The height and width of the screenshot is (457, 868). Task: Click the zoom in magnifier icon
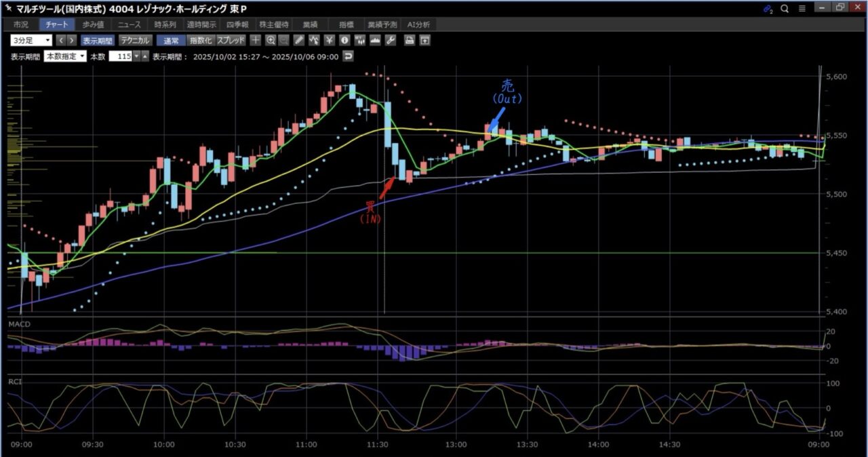(271, 40)
